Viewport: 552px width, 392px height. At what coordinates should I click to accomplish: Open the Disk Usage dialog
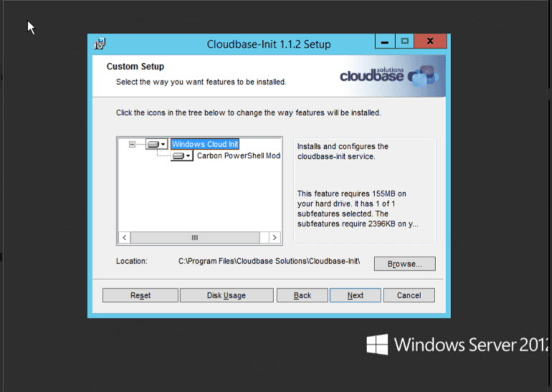click(x=227, y=295)
